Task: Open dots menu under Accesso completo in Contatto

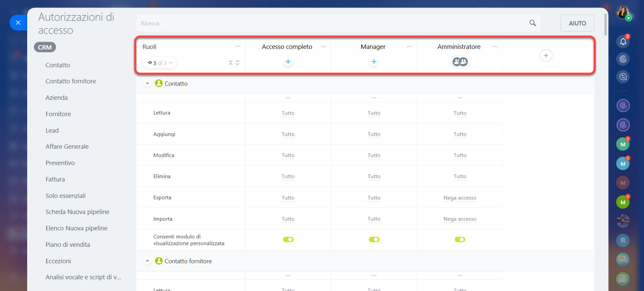Action: click(288, 98)
